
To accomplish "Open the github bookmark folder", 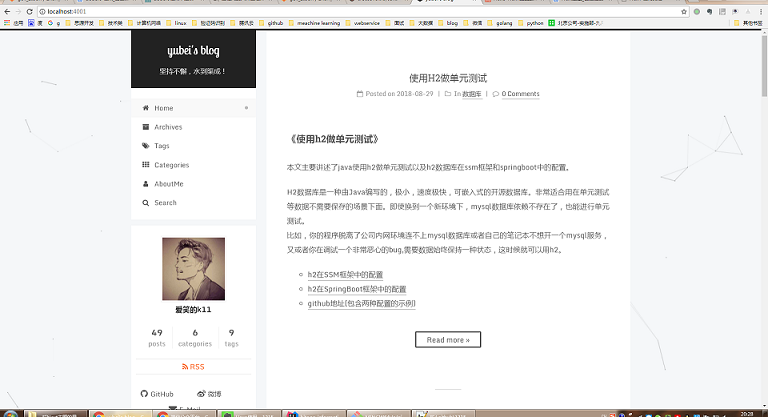I will 271,23.
